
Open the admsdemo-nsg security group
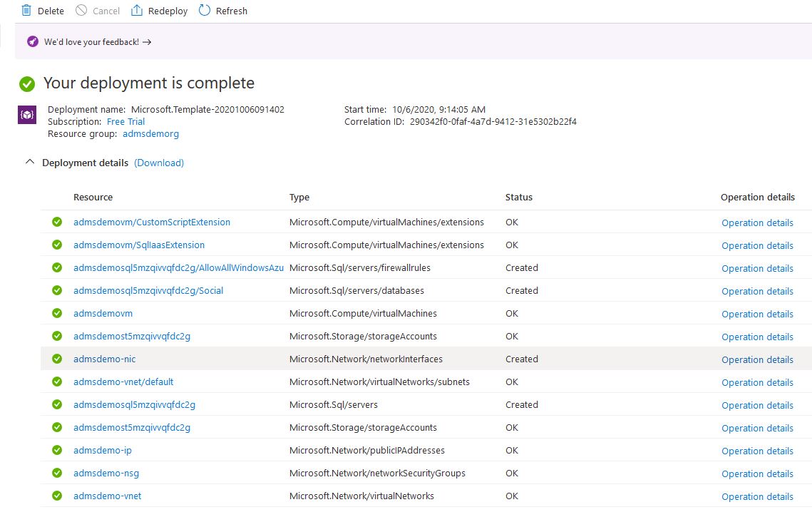[x=106, y=473]
